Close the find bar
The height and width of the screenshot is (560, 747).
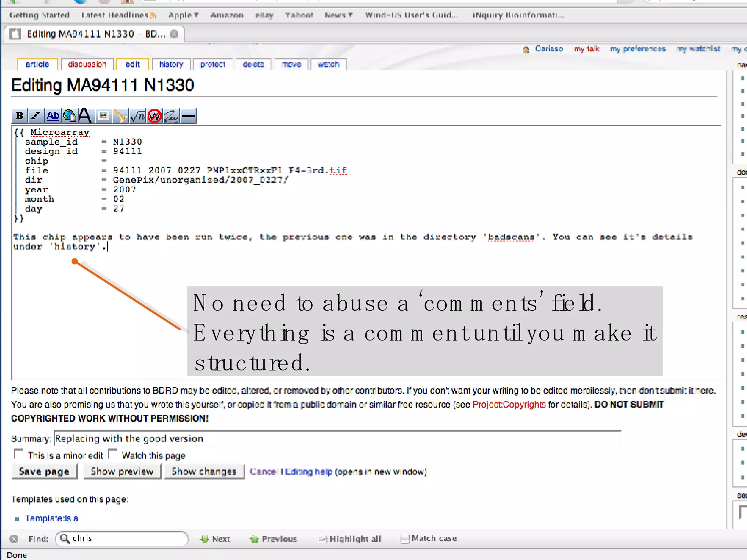click(x=14, y=539)
